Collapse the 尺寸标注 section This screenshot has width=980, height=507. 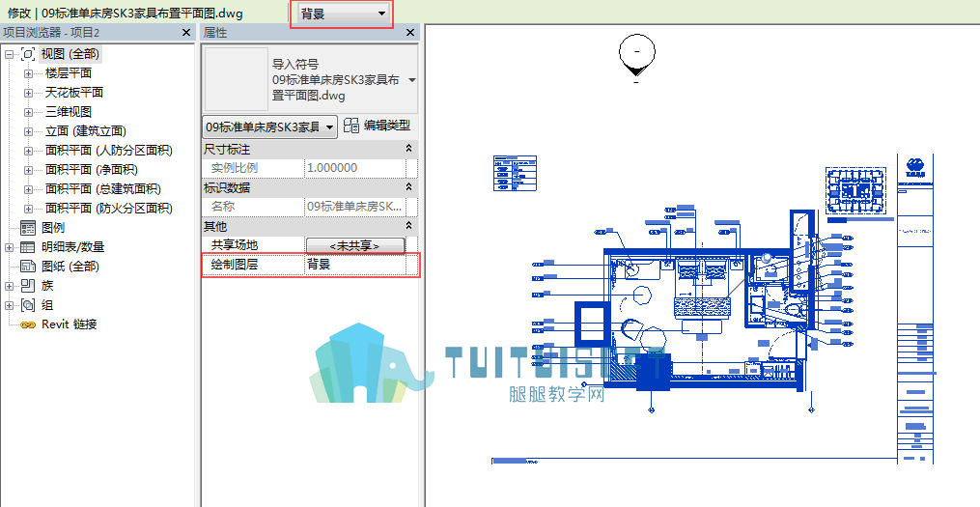[408, 149]
